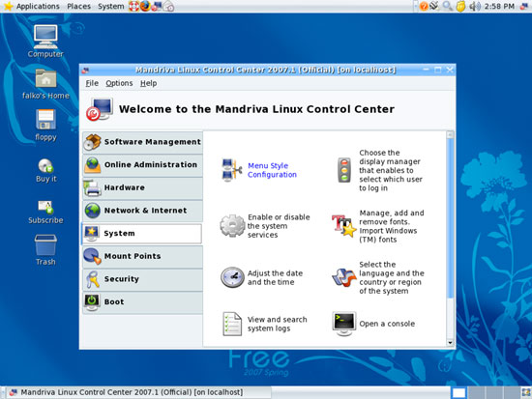Click the display manager traffic light icon
The image size is (532, 399).
(x=344, y=170)
